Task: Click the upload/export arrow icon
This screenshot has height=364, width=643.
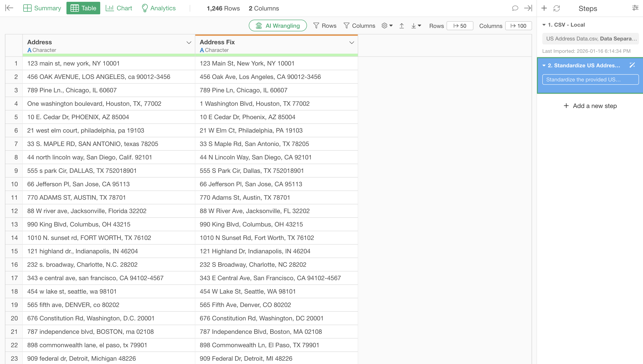Action: pyautogui.click(x=401, y=26)
